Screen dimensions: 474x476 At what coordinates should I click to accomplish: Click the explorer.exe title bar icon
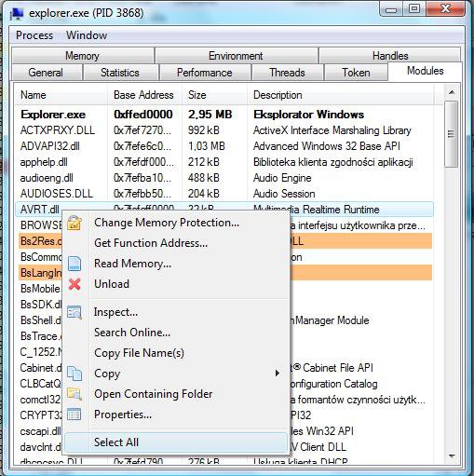(x=17, y=14)
